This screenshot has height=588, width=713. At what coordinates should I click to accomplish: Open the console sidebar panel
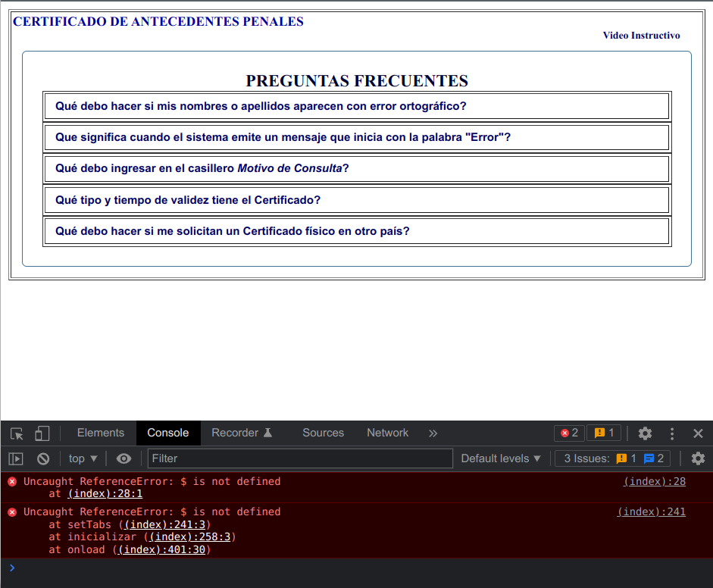[x=15, y=458]
